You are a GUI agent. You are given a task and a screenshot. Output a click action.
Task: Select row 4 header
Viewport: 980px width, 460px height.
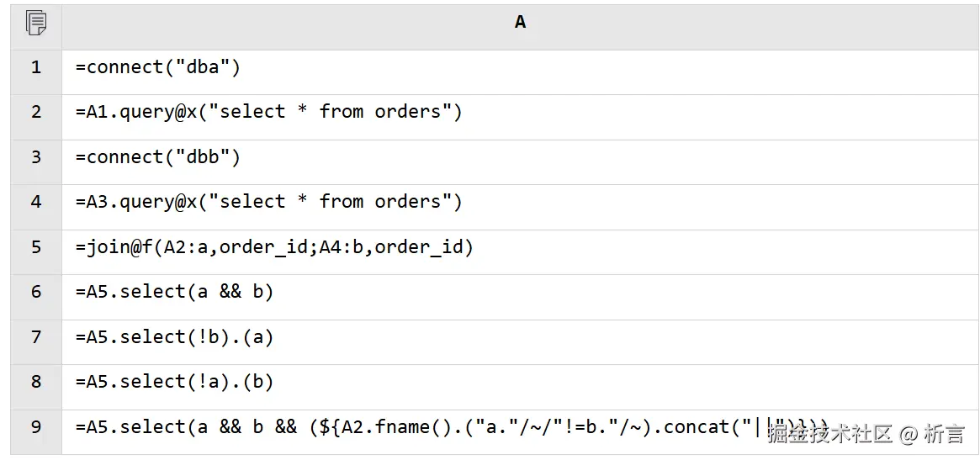coord(36,202)
